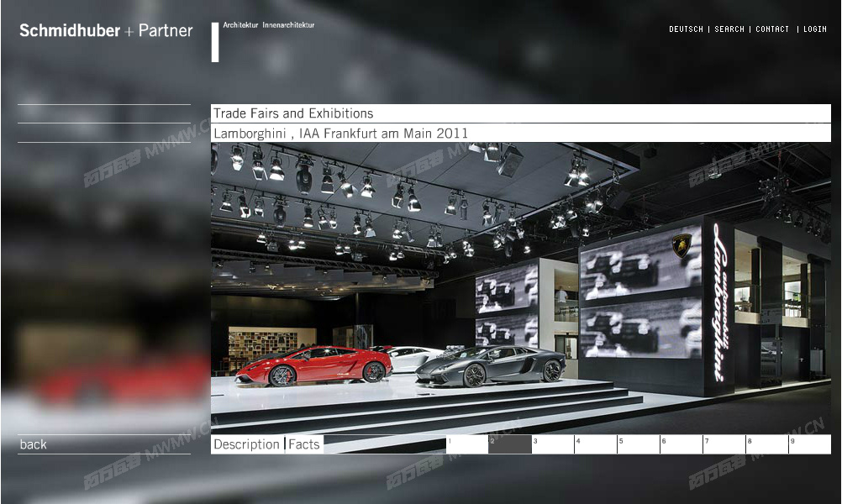
Task: Select gallery page 2
Action: pos(510,444)
